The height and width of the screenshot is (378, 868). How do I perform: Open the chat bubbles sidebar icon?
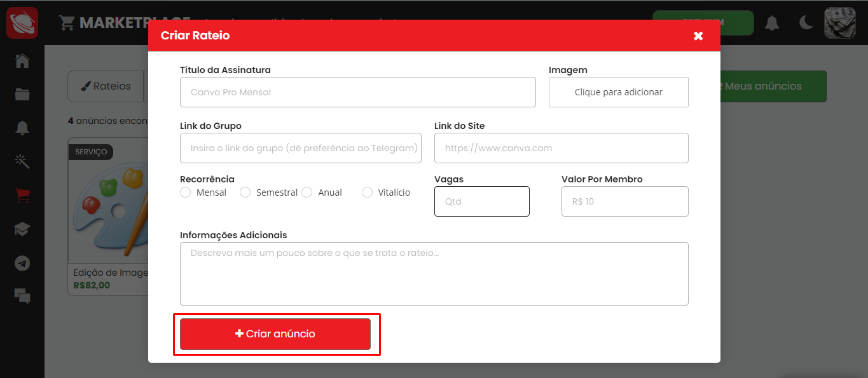point(22,295)
